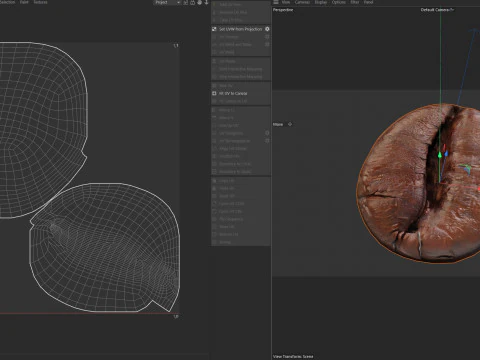480x360 pixels.
Task: Open the viewport Filter menu
Action: (x=355, y=2)
